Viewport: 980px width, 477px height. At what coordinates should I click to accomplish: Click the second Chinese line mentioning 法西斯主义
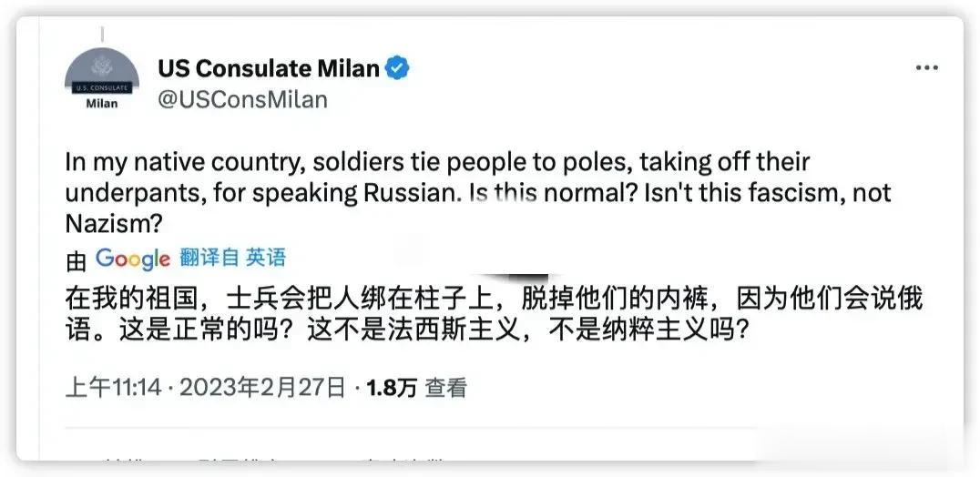coord(407,330)
